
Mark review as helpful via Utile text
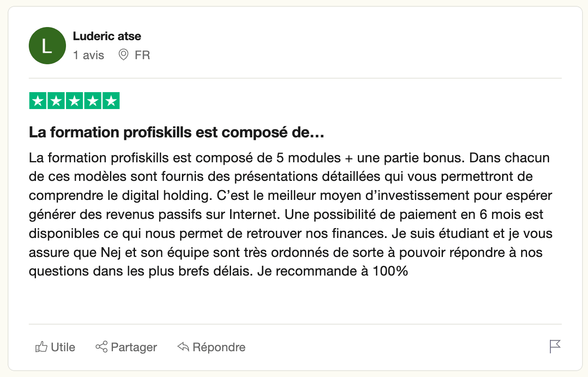coord(63,347)
